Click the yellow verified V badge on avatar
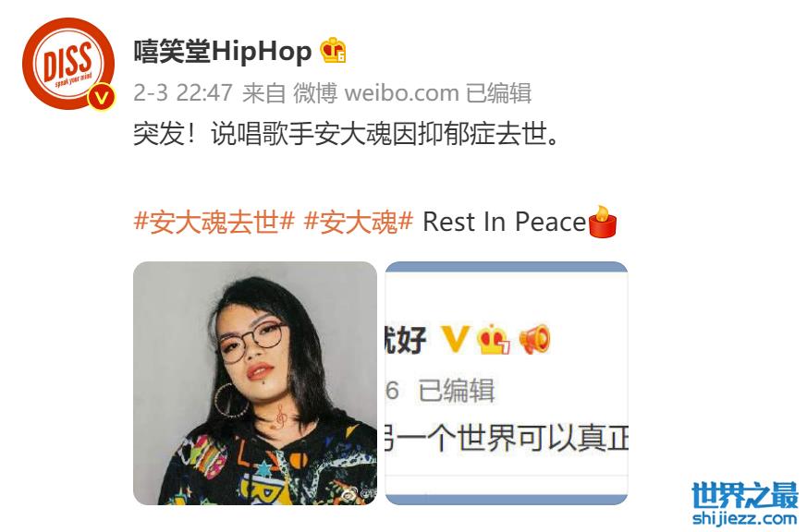The image size is (807, 532). (102, 97)
